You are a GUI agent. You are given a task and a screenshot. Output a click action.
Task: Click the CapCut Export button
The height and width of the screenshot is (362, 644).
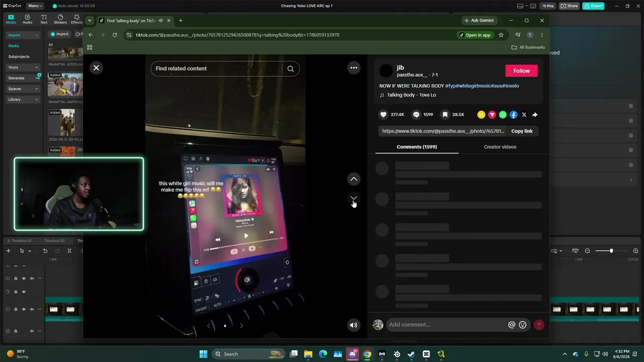pos(593,6)
